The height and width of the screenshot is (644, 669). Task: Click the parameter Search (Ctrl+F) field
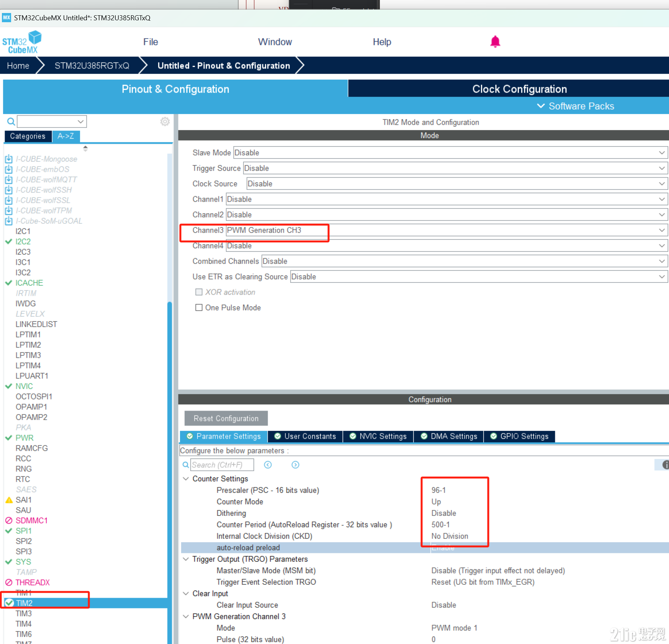pyautogui.click(x=222, y=465)
